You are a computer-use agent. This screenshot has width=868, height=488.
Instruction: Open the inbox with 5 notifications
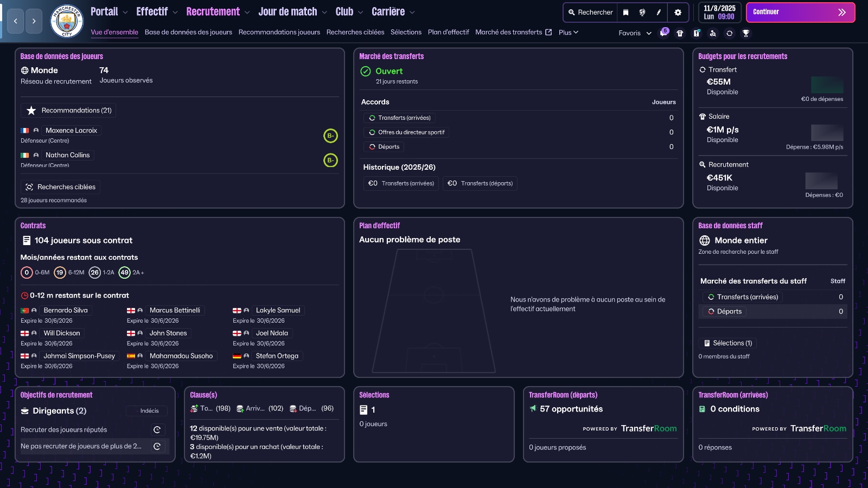pyautogui.click(x=665, y=33)
